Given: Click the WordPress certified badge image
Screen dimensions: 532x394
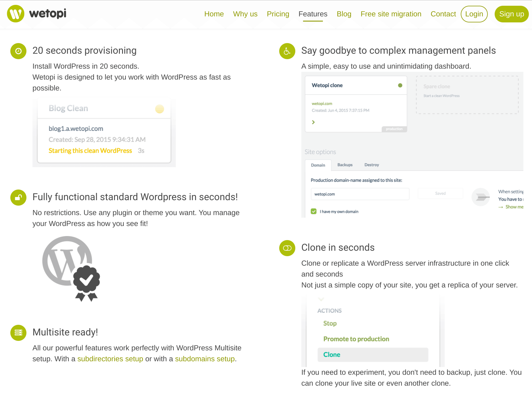Looking at the screenshot, I should click(x=71, y=269).
